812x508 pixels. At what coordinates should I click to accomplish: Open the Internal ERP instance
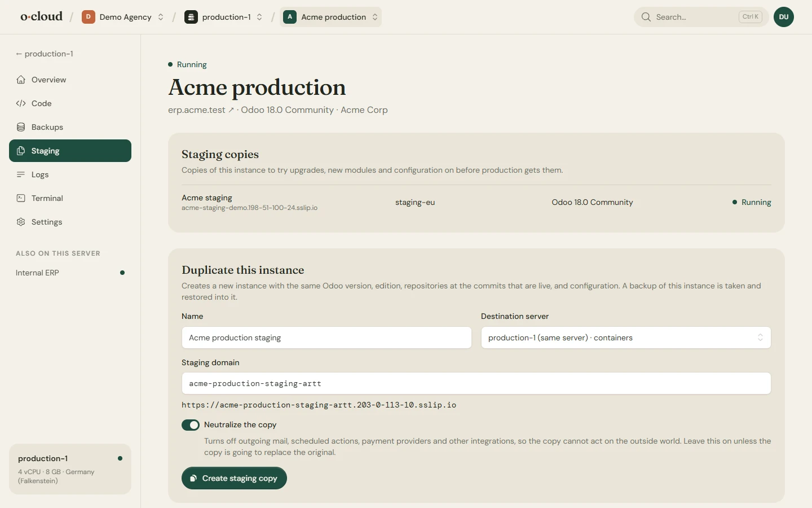coord(70,273)
